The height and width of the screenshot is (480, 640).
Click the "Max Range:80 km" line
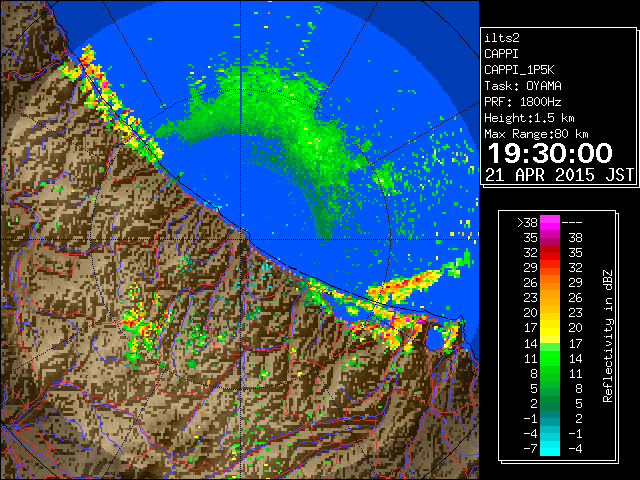[x=536, y=134]
